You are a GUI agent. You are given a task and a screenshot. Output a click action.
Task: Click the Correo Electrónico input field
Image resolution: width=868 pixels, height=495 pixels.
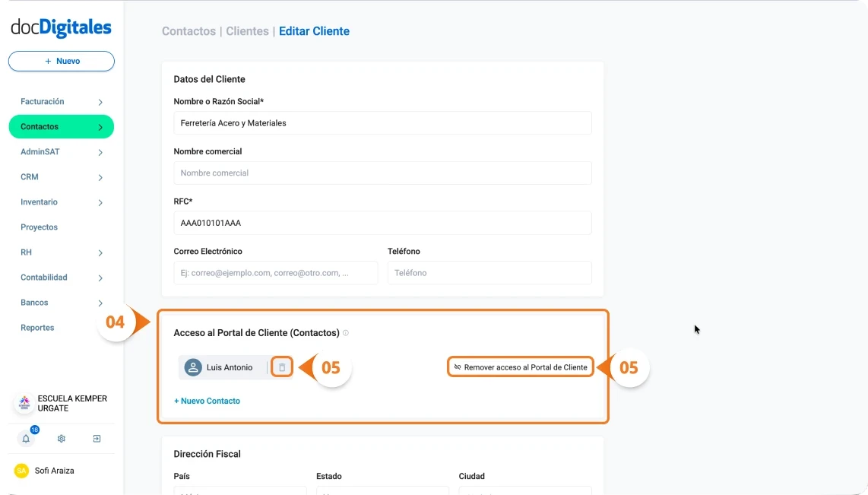pos(276,272)
